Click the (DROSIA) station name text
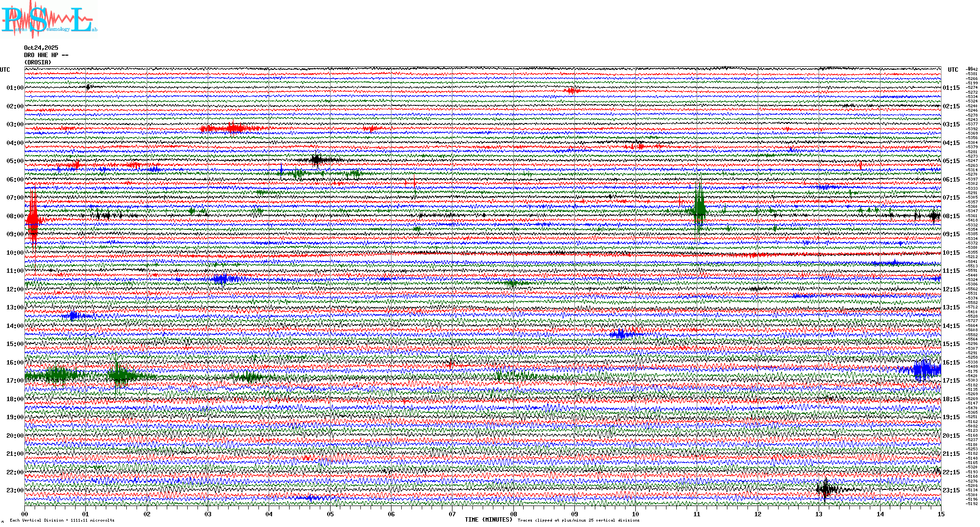The image size is (980, 527). click(38, 62)
